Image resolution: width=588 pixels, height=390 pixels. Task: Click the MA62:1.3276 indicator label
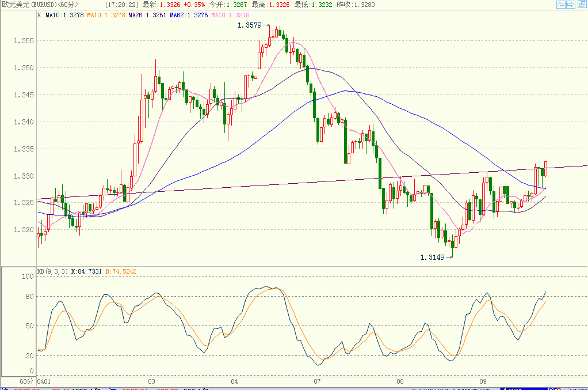189,15
